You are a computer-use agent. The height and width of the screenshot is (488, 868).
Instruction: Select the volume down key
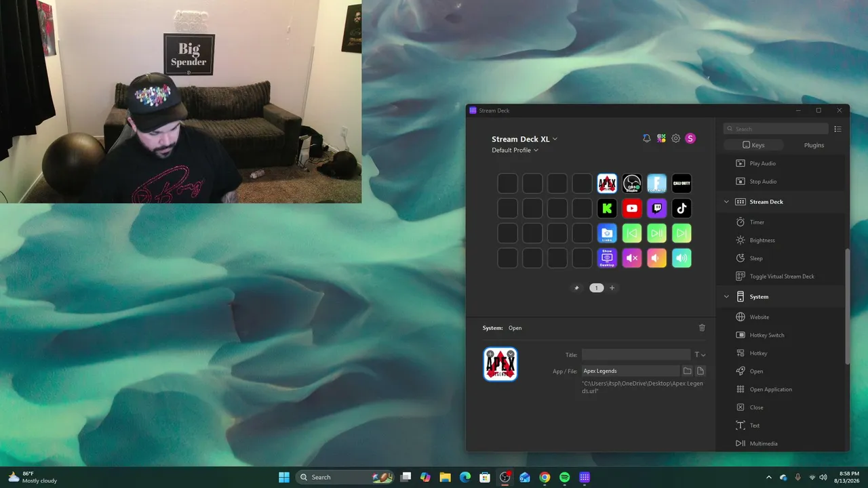click(x=656, y=258)
